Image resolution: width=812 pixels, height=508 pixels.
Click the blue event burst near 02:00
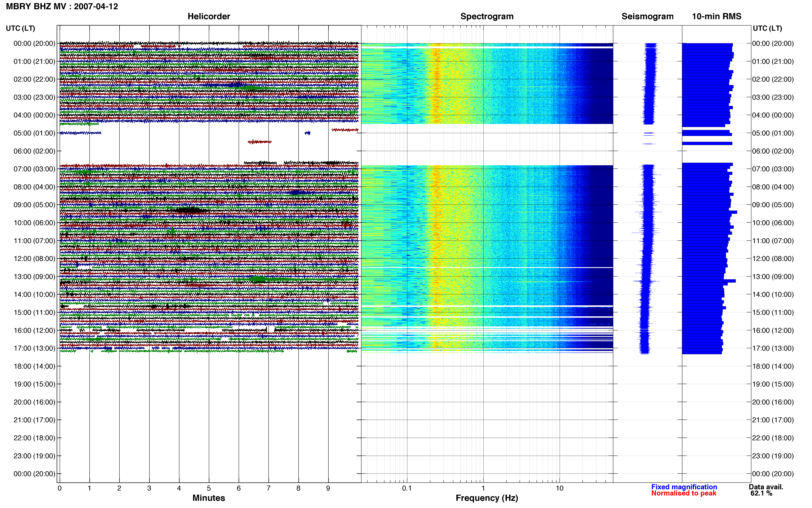tap(235, 85)
